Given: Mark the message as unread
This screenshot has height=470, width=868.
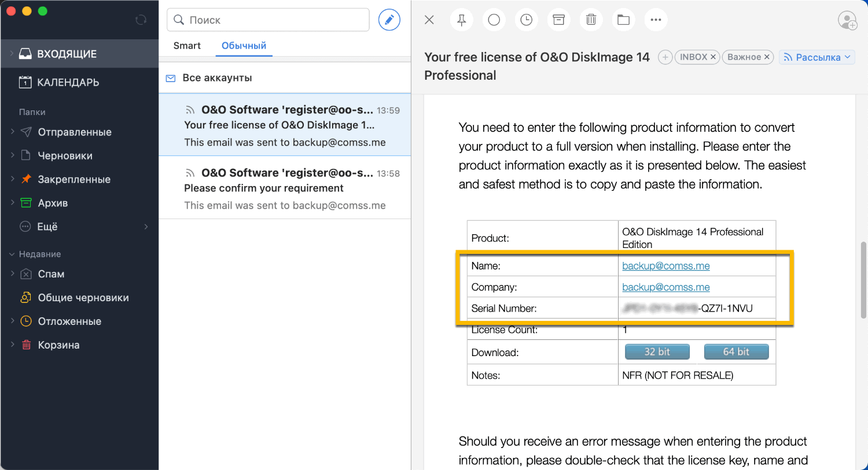Looking at the screenshot, I should (494, 20).
